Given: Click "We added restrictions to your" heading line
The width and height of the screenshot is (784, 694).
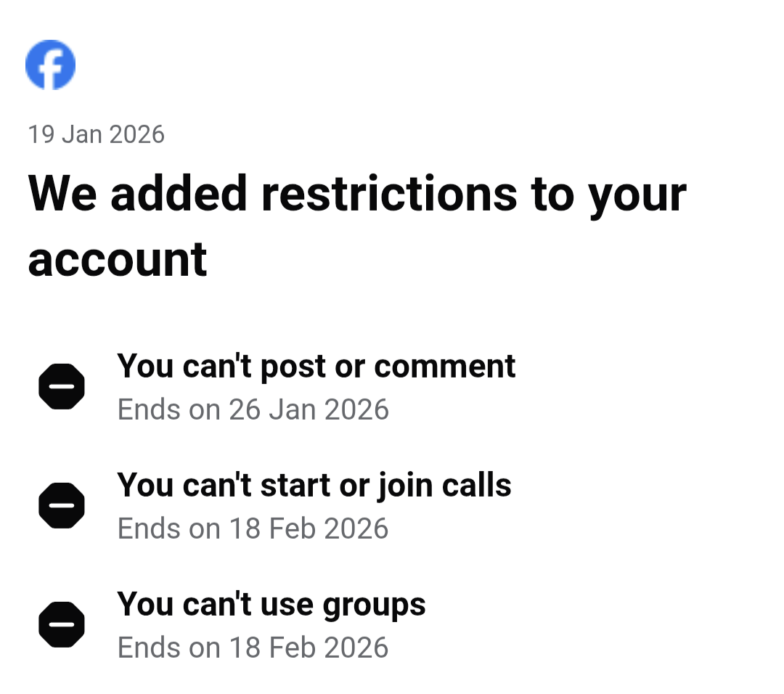Looking at the screenshot, I should pos(356,193).
